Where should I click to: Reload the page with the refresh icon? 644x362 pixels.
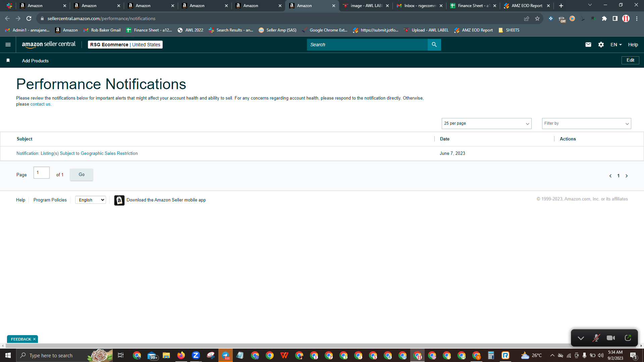(x=29, y=18)
